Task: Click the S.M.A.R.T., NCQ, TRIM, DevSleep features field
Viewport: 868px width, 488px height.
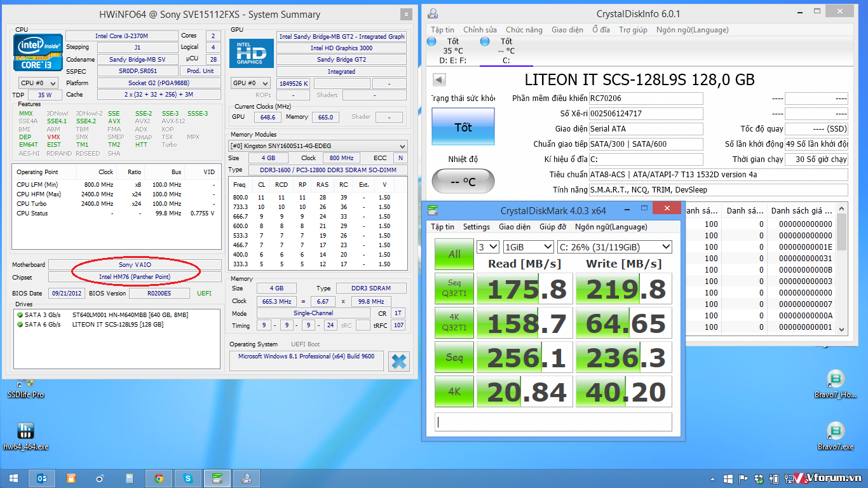Action: click(x=718, y=190)
